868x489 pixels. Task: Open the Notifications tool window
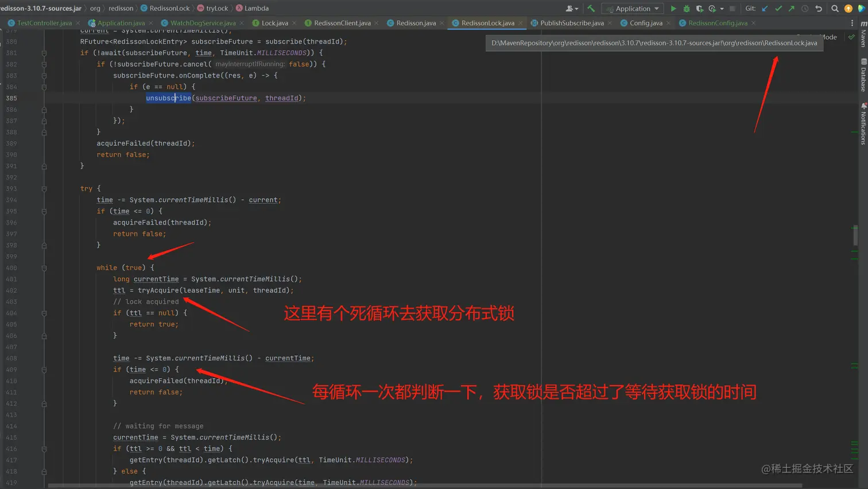[x=863, y=123]
